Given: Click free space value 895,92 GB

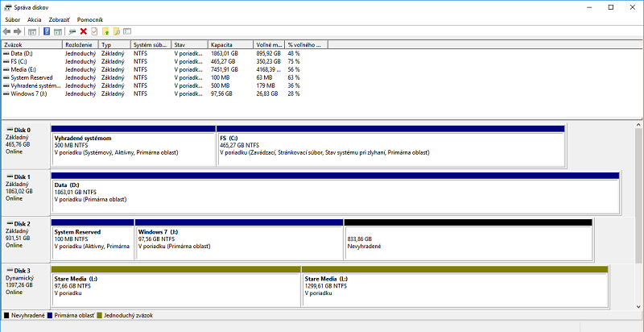Looking at the screenshot, I should [x=269, y=53].
